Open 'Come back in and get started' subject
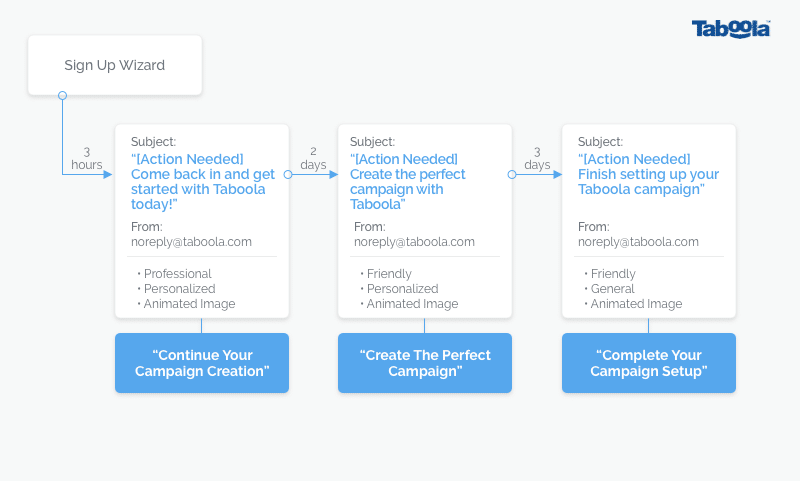Viewport: 800px width, 481px height. 203,182
